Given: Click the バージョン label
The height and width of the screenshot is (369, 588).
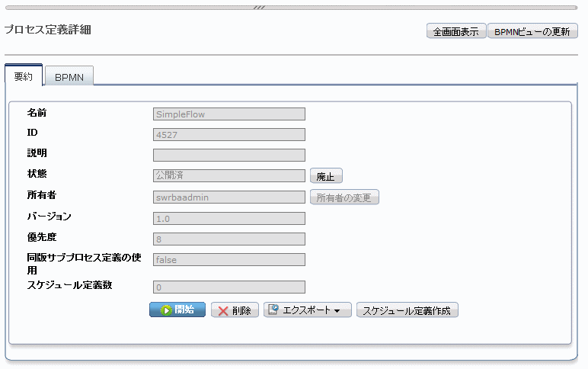Looking at the screenshot, I should [x=49, y=217].
